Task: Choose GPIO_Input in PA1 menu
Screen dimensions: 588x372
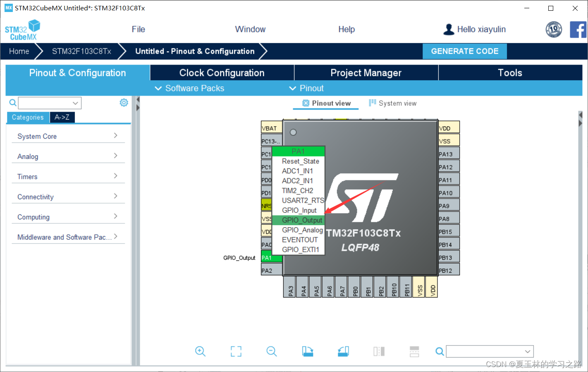Action: coord(299,210)
